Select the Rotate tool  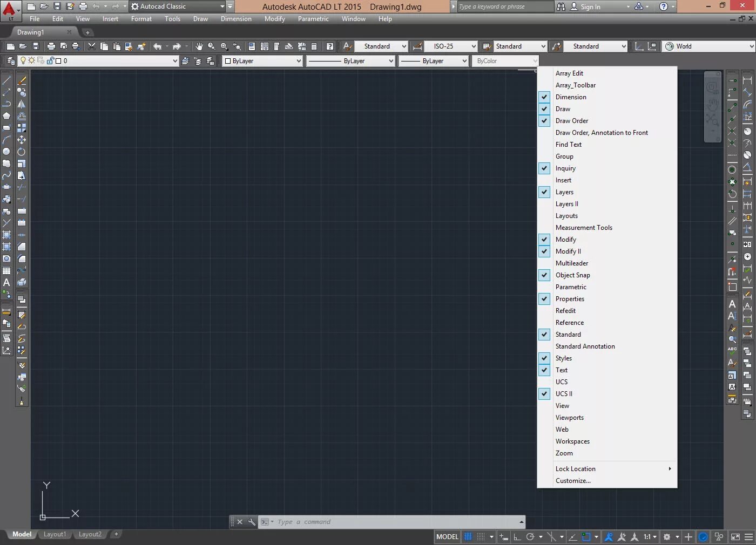[22, 152]
